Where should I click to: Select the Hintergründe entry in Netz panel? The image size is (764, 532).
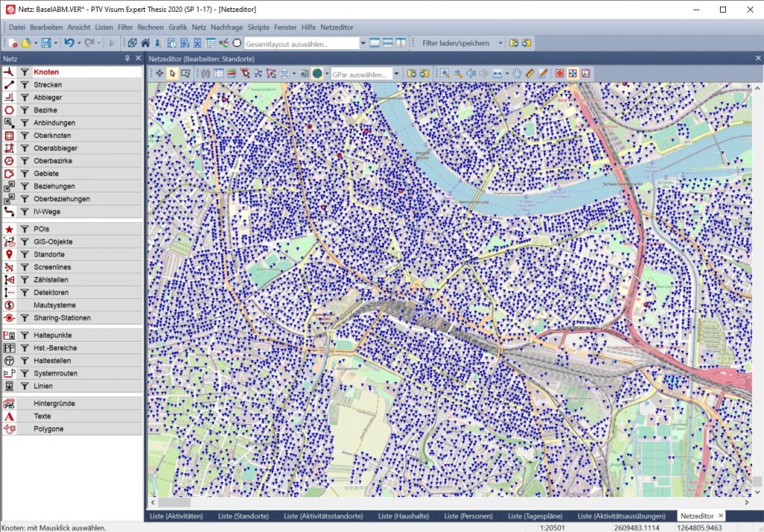point(54,404)
